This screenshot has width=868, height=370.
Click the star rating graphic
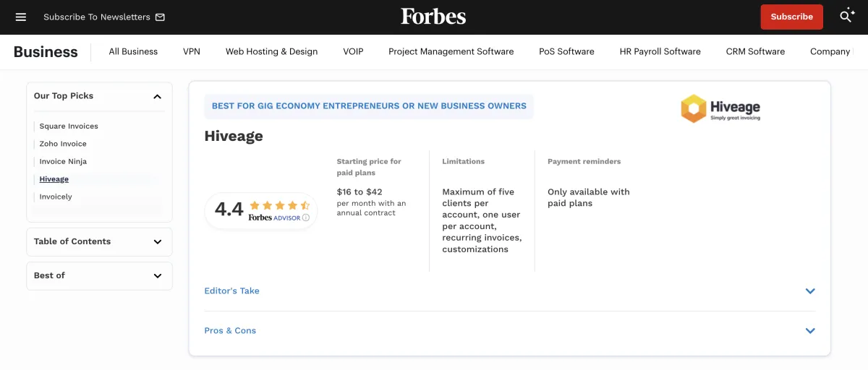(x=280, y=205)
